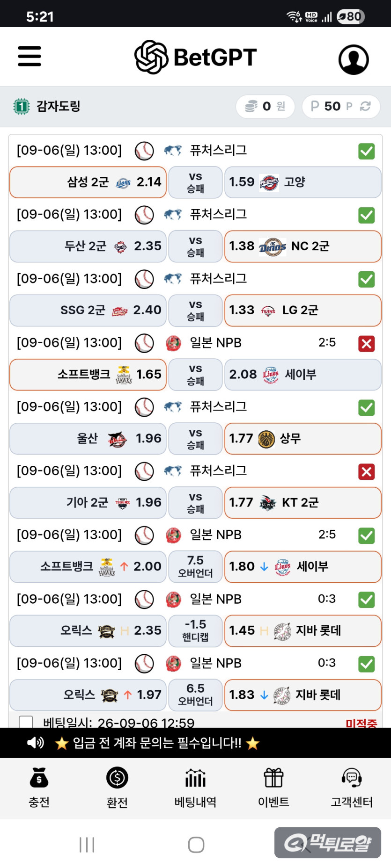Image resolution: width=391 pixels, height=868 pixels.
Task: Toggle the green check for 삼성 2군 match
Action: [367, 151]
